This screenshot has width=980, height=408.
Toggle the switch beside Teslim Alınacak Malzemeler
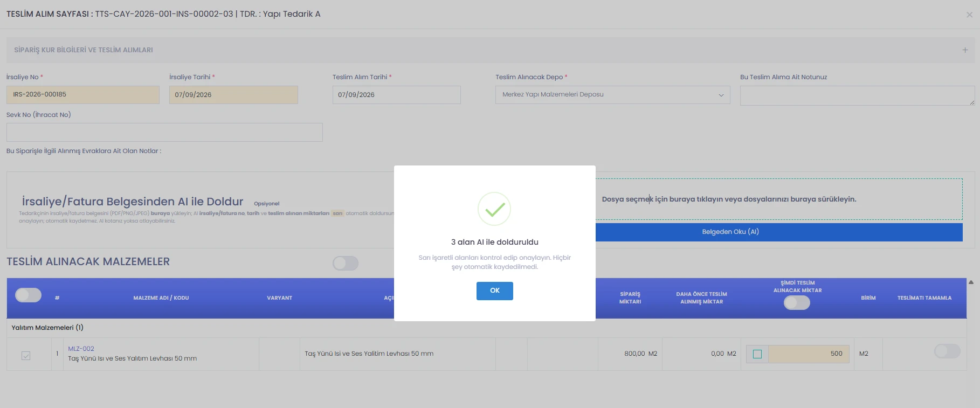coord(346,263)
